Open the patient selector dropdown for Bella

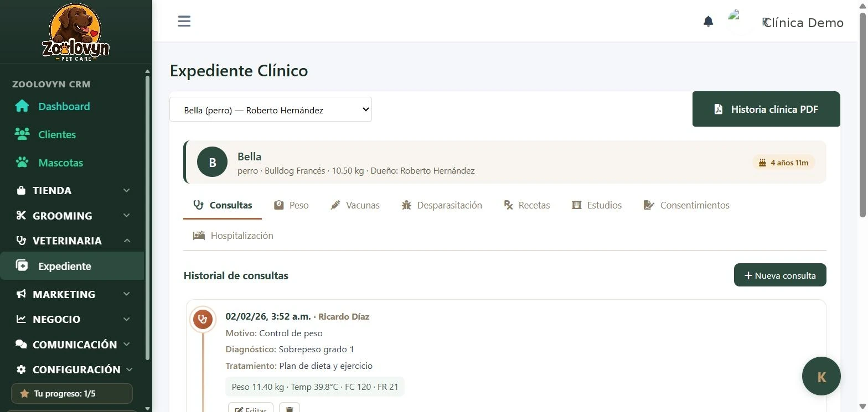271,109
